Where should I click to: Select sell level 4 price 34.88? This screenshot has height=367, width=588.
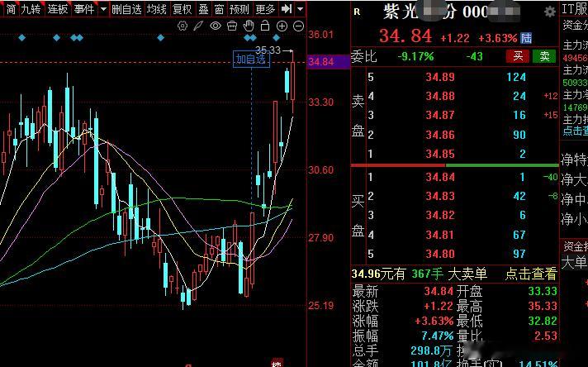click(x=440, y=96)
